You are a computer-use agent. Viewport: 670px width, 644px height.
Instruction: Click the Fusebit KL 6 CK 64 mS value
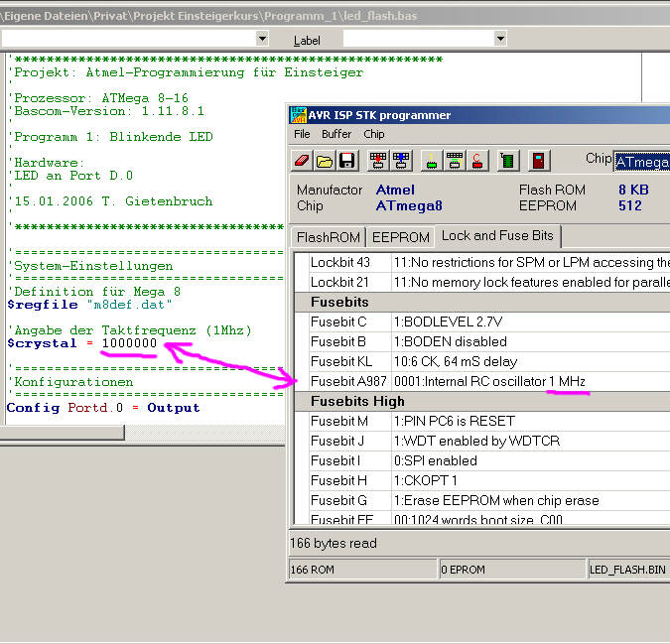[x=531, y=362]
